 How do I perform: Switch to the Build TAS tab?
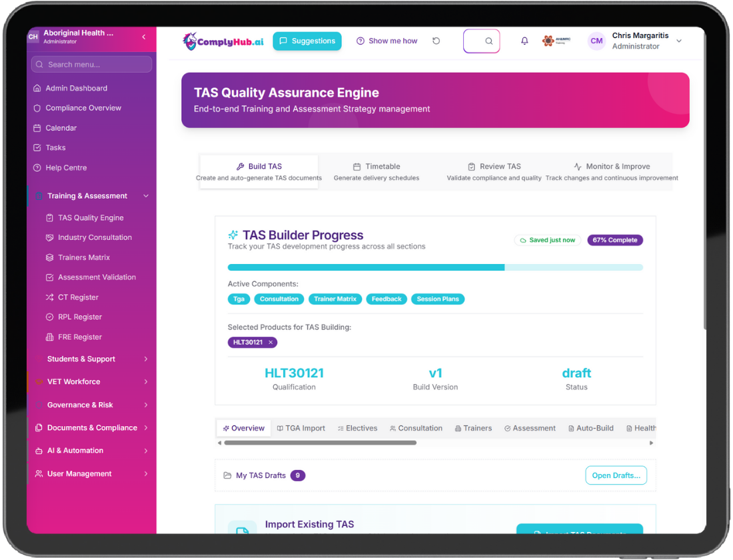click(x=259, y=172)
